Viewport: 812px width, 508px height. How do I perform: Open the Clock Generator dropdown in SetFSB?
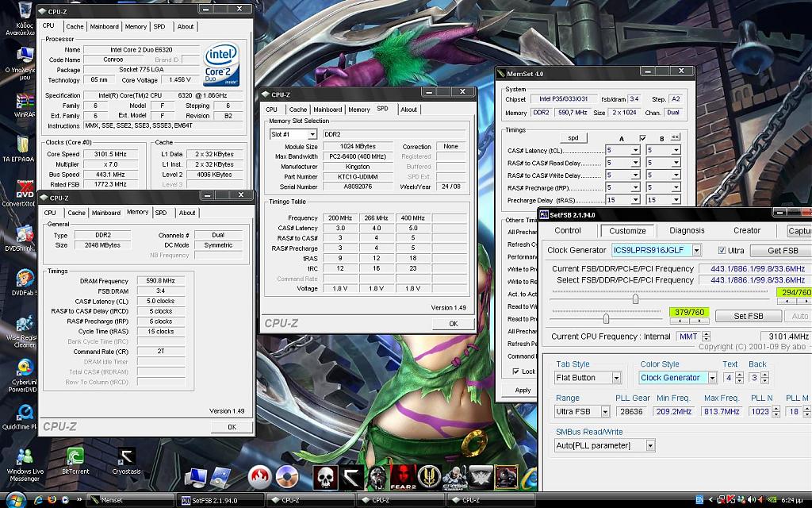tap(697, 250)
